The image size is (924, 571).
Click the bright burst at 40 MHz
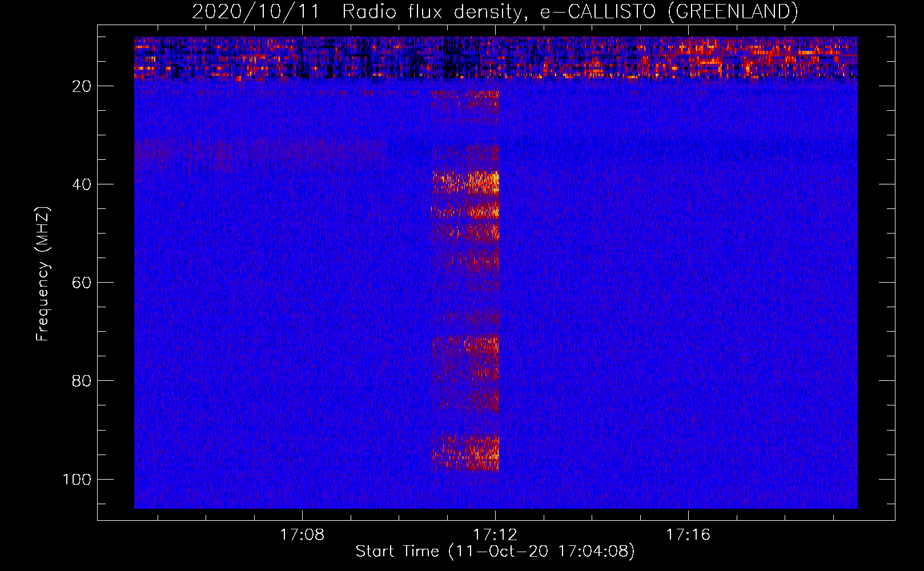click(x=465, y=183)
